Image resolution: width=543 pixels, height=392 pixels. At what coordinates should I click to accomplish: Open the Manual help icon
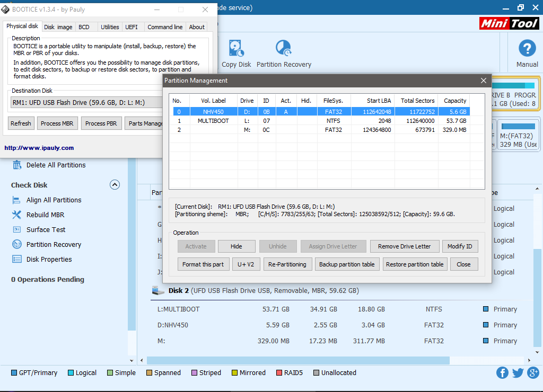527,48
